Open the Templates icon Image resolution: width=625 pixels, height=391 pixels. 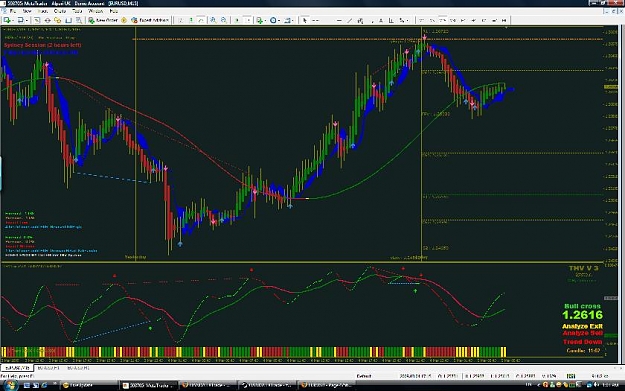click(287, 20)
